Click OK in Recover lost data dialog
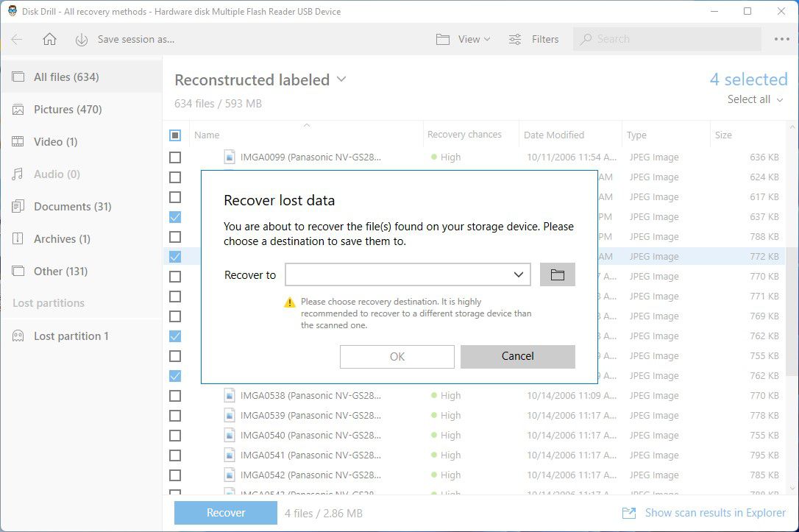 point(397,357)
